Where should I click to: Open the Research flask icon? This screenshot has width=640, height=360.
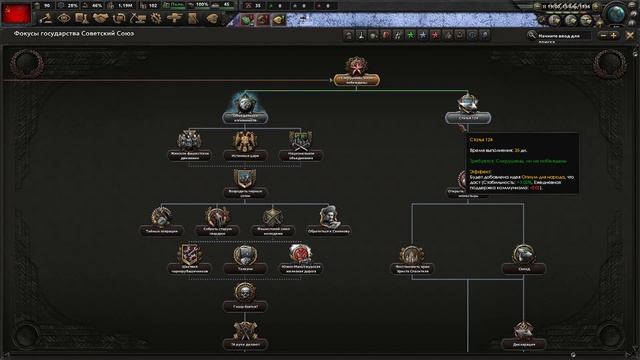(x=82, y=18)
